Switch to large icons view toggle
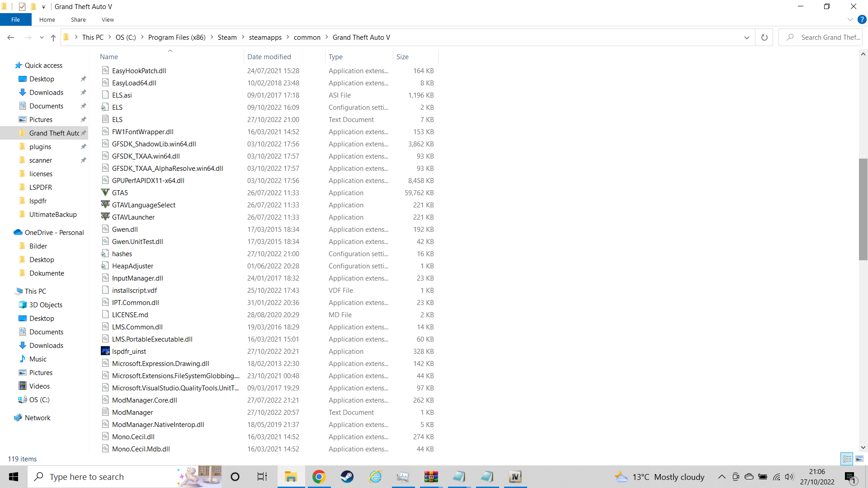Image resolution: width=868 pixels, height=488 pixels. tap(859, 459)
